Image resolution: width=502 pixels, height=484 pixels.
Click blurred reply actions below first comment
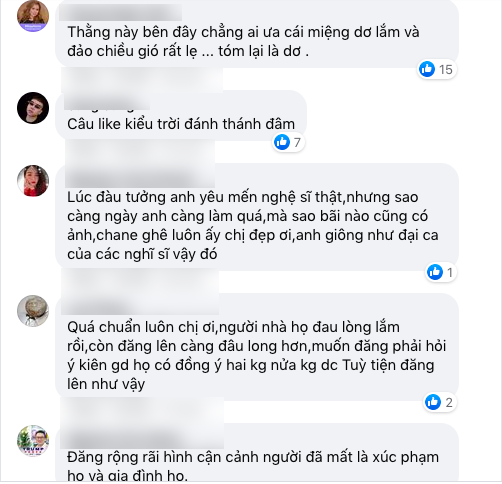[x=142, y=80]
